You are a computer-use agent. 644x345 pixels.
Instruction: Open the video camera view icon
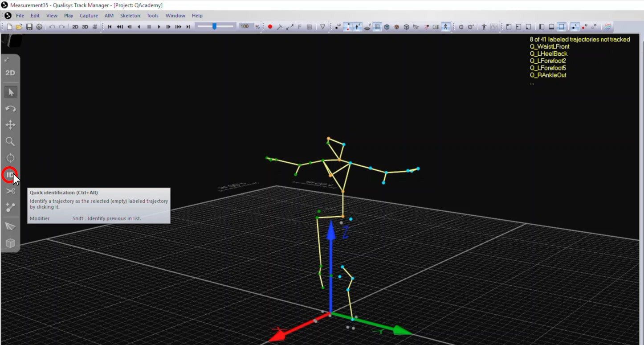point(95,27)
